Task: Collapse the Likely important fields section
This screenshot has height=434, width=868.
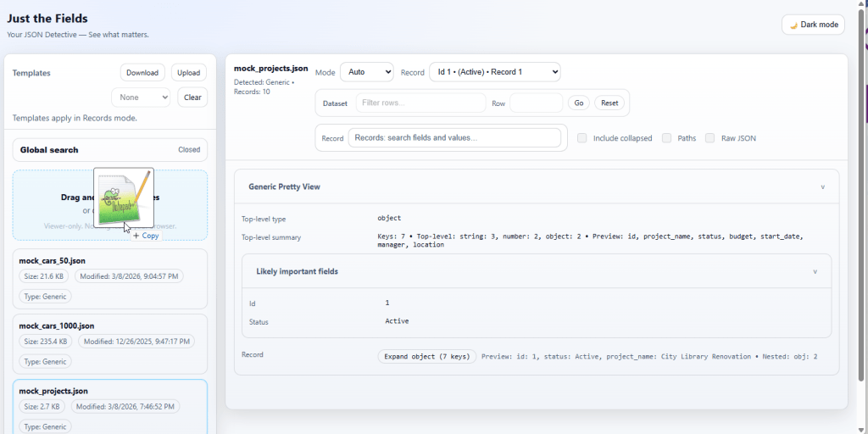Action: (x=815, y=271)
